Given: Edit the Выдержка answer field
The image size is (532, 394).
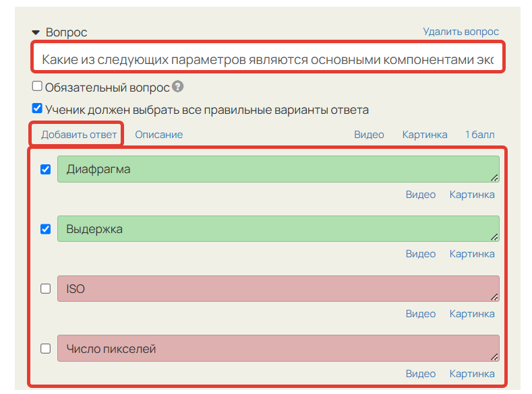Looking at the screenshot, I should (278, 229).
